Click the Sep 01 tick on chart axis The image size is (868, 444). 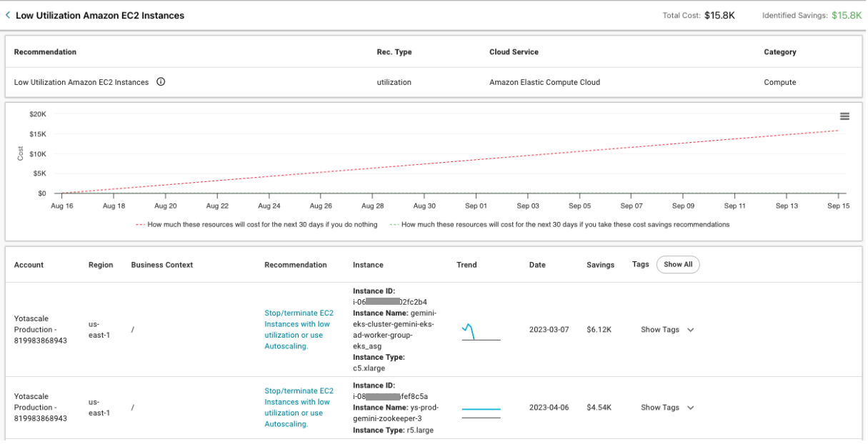476,206
